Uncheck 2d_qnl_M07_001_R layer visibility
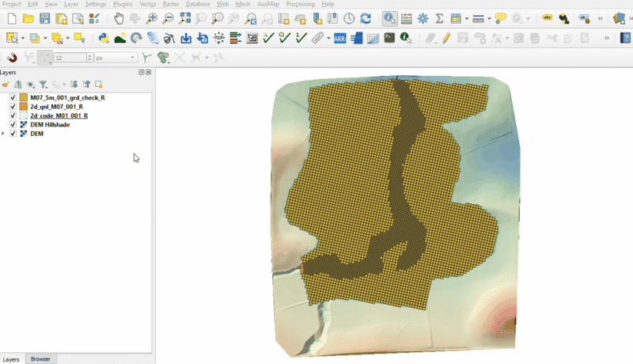The width and height of the screenshot is (633, 364). click(x=13, y=107)
